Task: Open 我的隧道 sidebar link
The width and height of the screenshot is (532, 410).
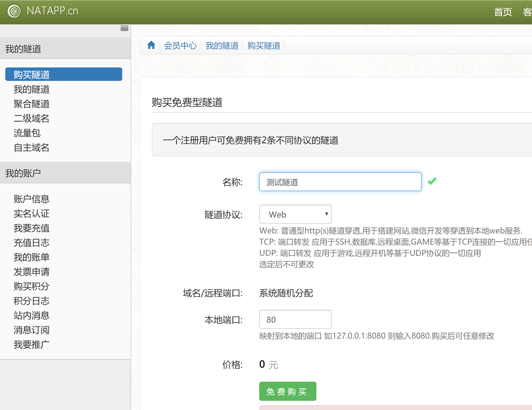Action: click(x=32, y=89)
